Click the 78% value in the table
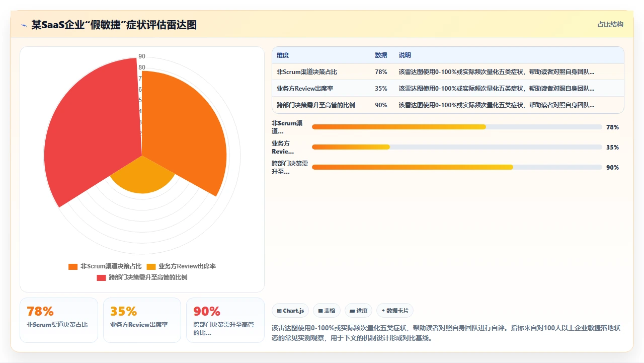This screenshot has height=363, width=644. tap(381, 72)
